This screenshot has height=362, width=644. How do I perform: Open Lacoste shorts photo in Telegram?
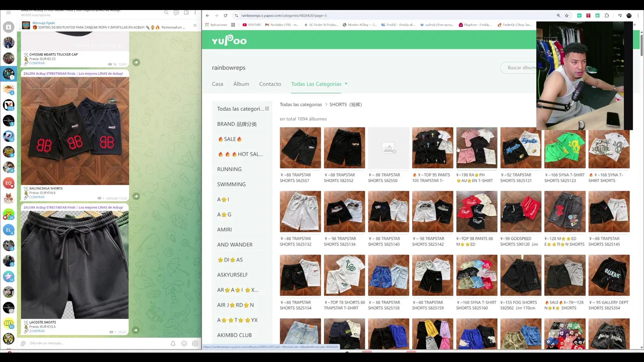pyautogui.click(x=75, y=264)
